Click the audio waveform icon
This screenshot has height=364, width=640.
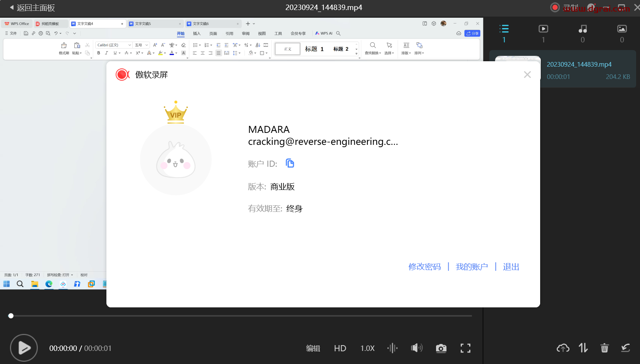click(392, 348)
